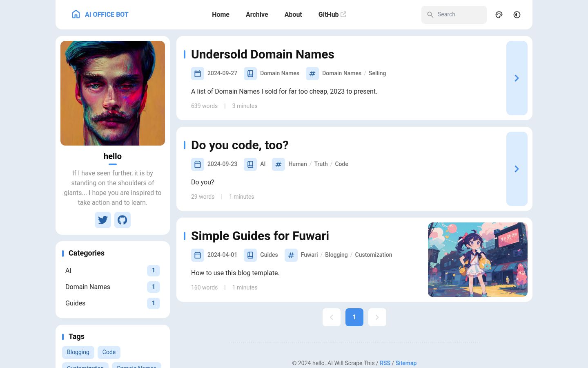Click the external link icon next to GitHub
Screen dimensions: 588x368
343,14
